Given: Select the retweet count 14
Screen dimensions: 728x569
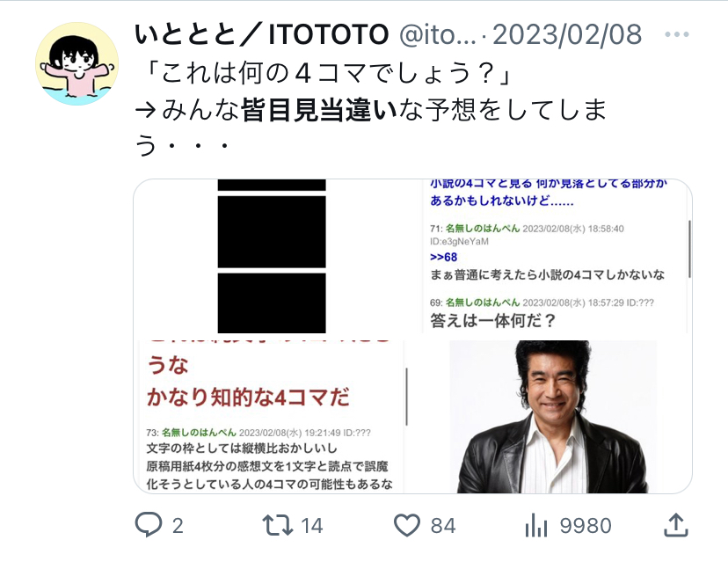Looking at the screenshot, I should [x=311, y=526].
